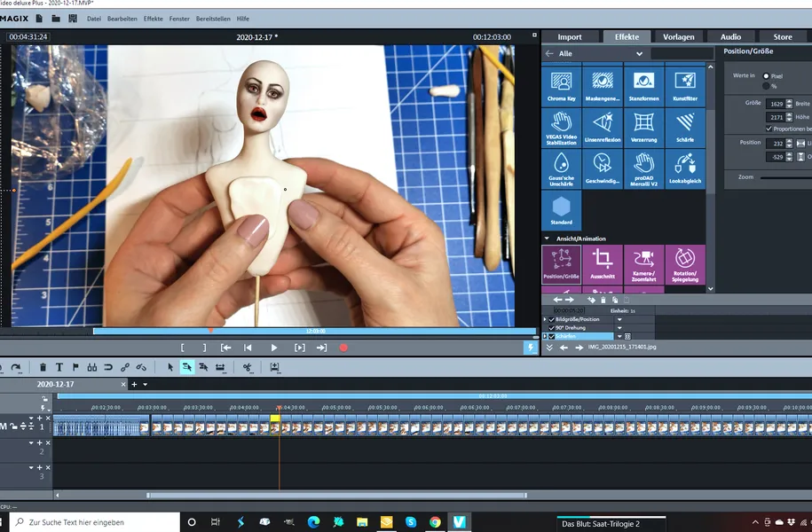Select the Verzerrung effect icon
The width and height of the screenshot is (812, 532).
pos(643,126)
